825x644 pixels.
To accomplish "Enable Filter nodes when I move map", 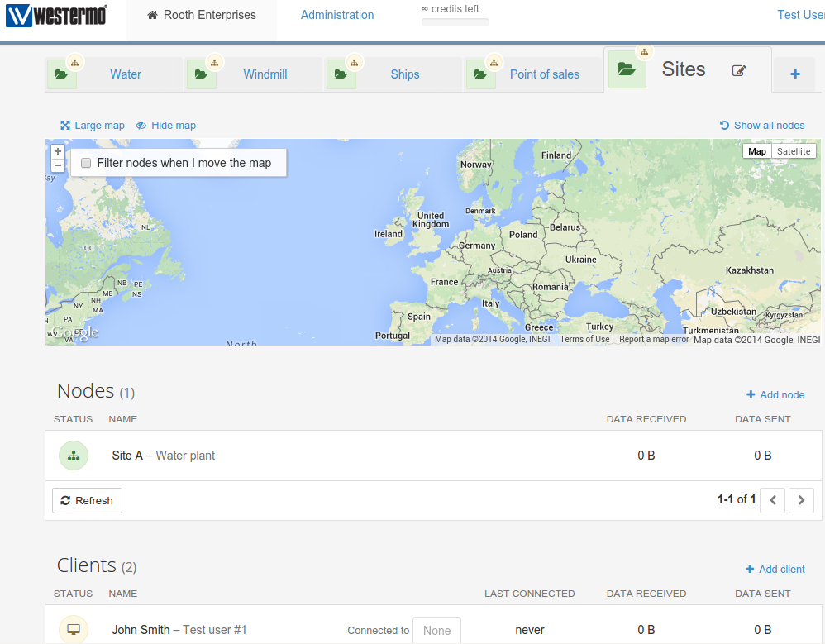I will point(86,164).
